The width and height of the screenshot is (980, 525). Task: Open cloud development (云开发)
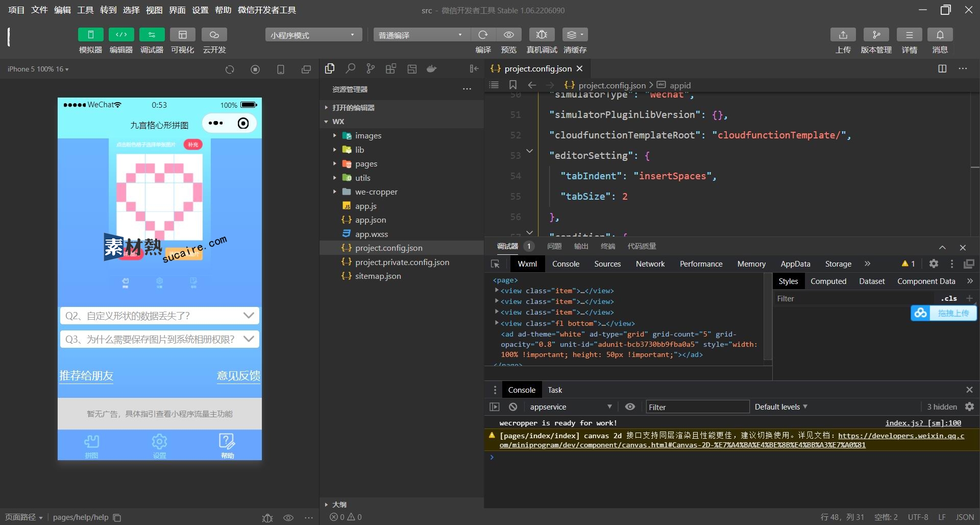[214, 35]
